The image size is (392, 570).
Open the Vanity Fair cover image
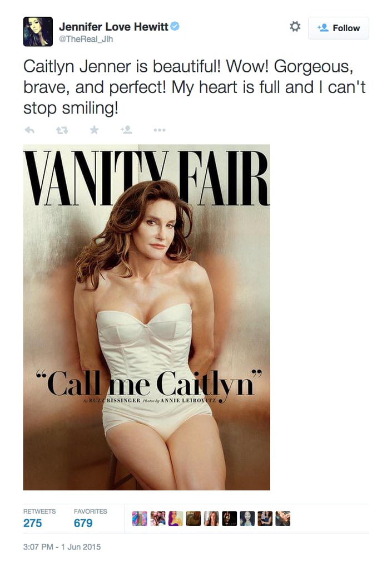pyautogui.click(x=147, y=317)
